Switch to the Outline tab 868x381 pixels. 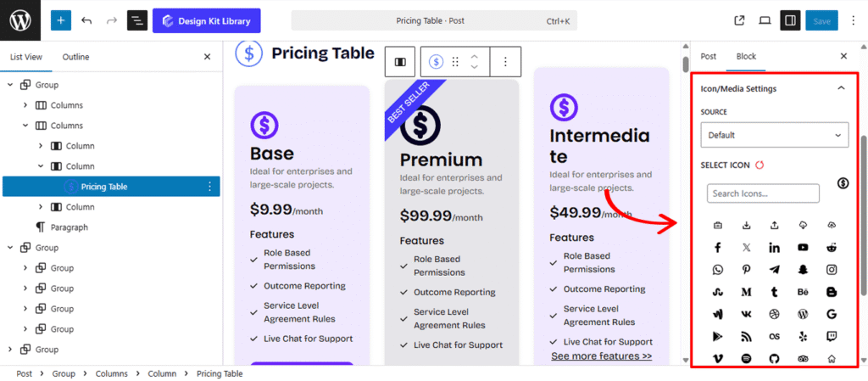75,57
